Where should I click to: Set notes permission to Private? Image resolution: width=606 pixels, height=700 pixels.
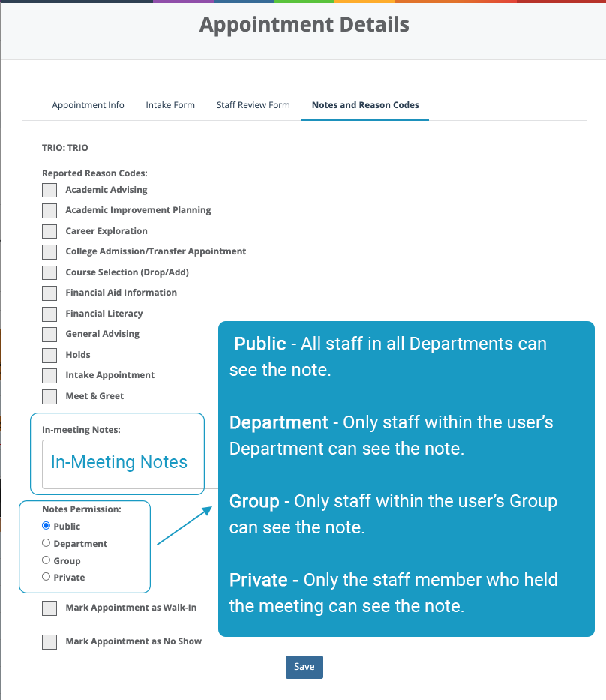pos(45,577)
